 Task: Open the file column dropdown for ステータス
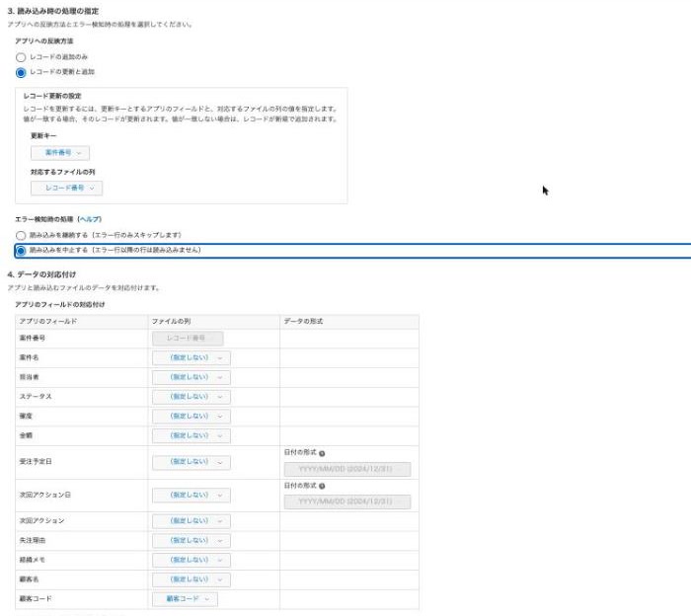coord(192,397)
